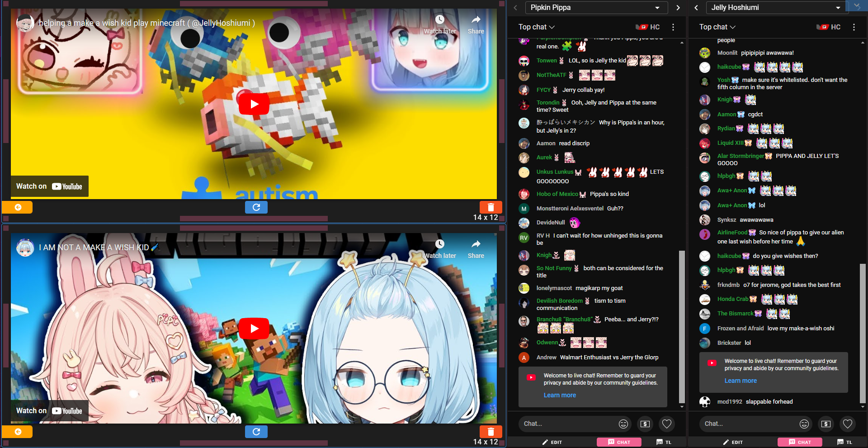This screenshot has width=868, height=448.
Task: Click username 'Hobo of Mexico' in the Pippa chat
Action: [x=557, y=194]
